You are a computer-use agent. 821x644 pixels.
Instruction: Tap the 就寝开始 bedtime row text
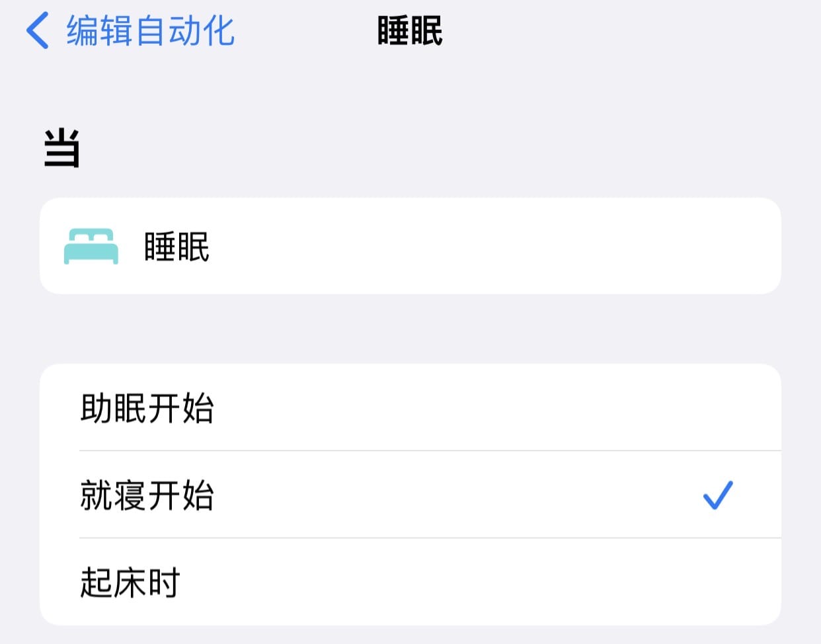147,495
